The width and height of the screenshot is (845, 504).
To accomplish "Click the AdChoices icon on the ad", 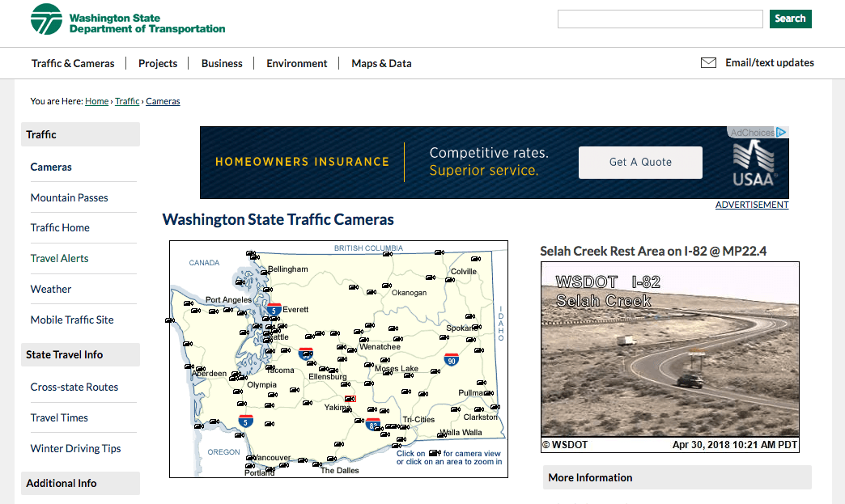I will click(780, 133).
